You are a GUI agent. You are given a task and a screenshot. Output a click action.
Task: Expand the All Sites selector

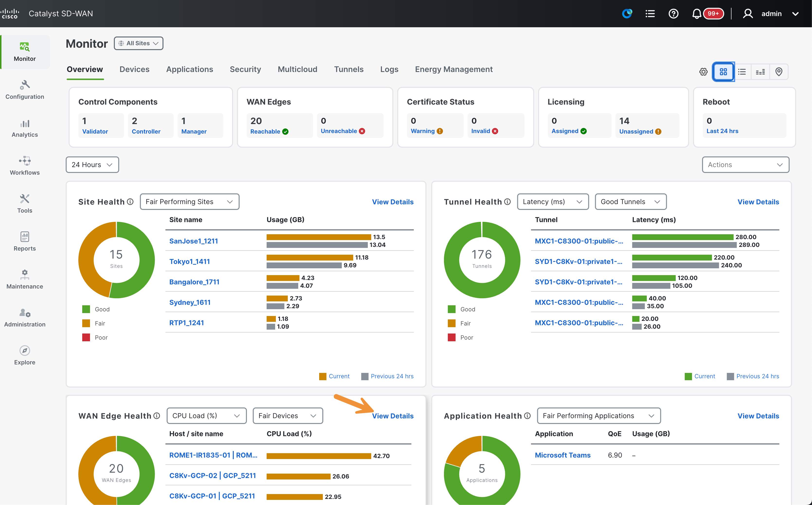[x=139, y=43]
